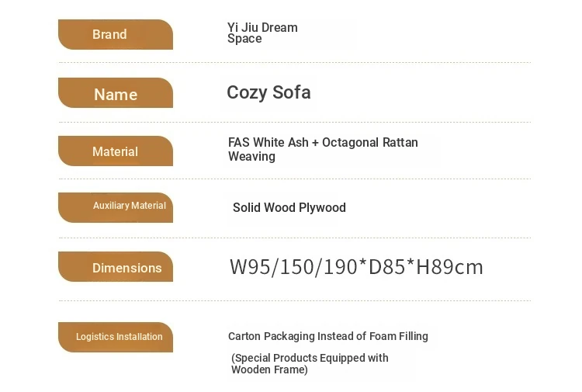Viewport: 582px width, 392px height.
Task: Select the word Space under brand
Action: click(244, 39)
